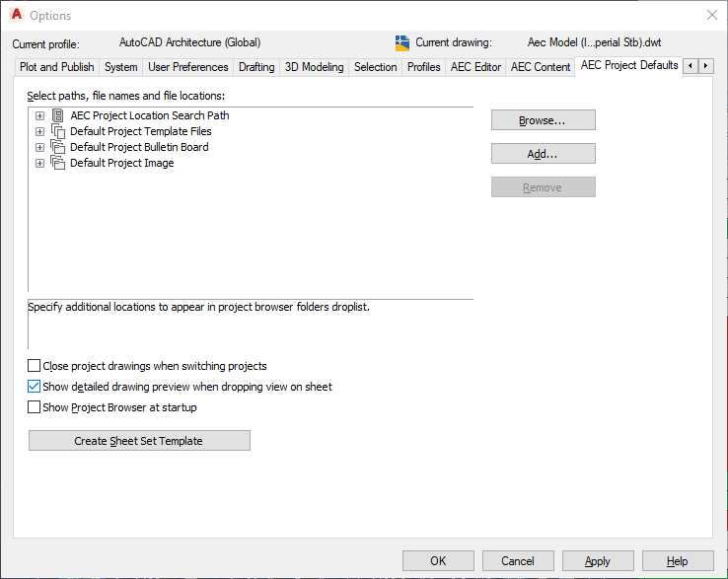This screenshot has width=728, height=579.
Task: Close the Options dialog window
Action: (x=712, y=15)
